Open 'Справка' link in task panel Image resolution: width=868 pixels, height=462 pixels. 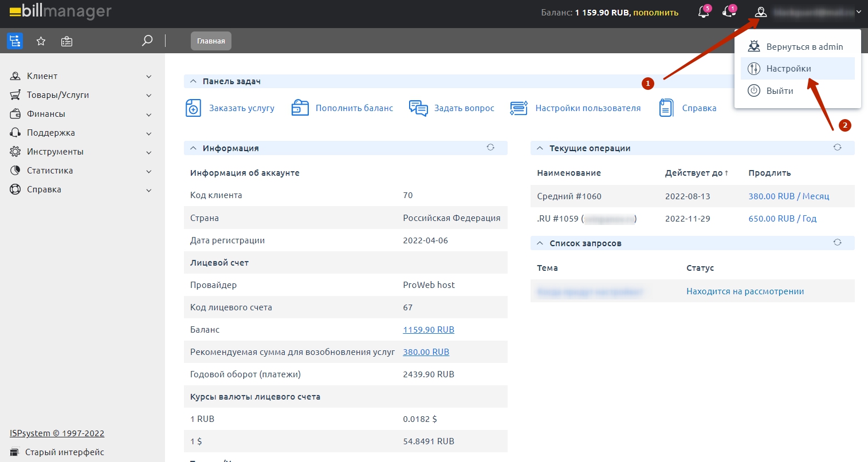click(699, 108)
